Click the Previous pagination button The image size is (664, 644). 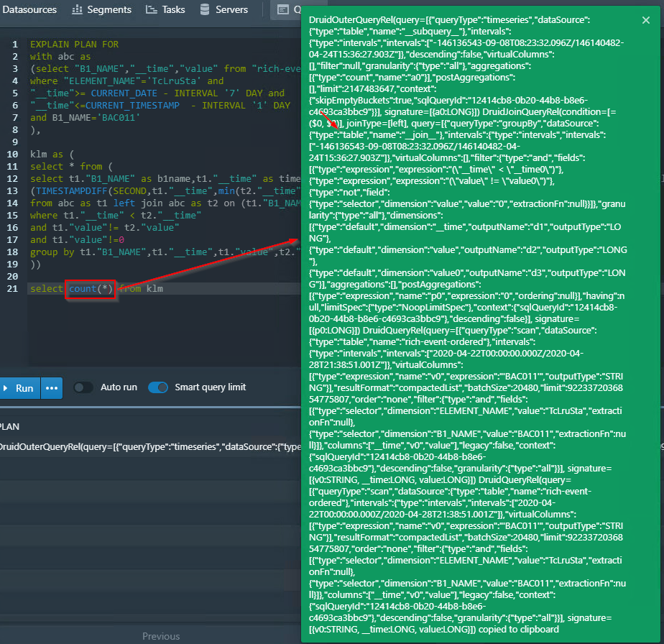(x=161, y=636)
